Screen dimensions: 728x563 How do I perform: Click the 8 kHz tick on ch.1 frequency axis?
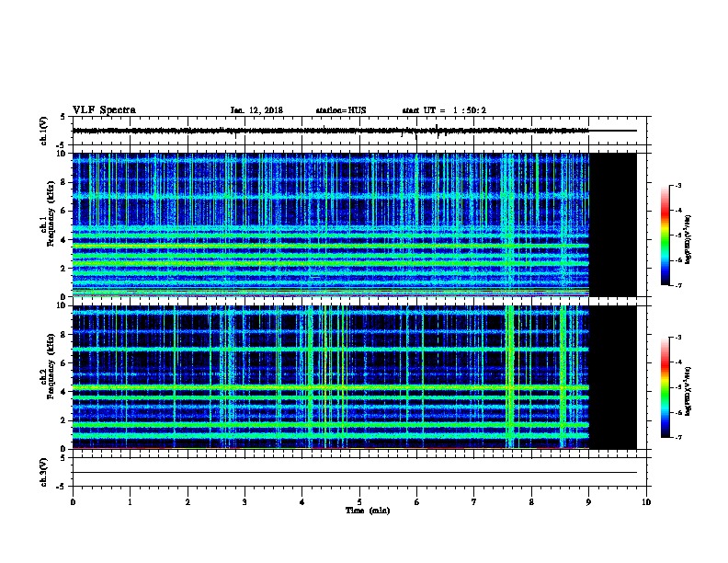(63, 182)
